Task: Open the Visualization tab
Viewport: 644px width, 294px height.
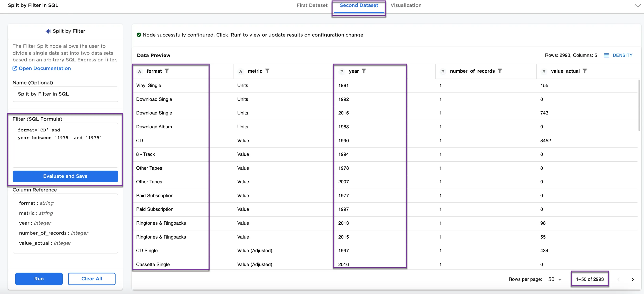Action: pyautogui.click(x=406, y=5)
